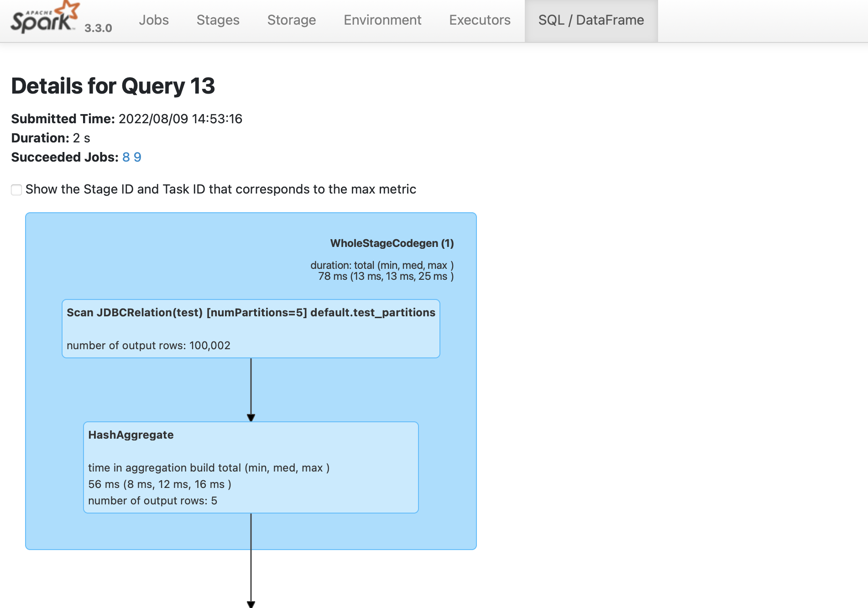Screen dimensions: 868x608
Task: Click the 'Show the Stage ID' label text
Action: (x=220, y=189)
